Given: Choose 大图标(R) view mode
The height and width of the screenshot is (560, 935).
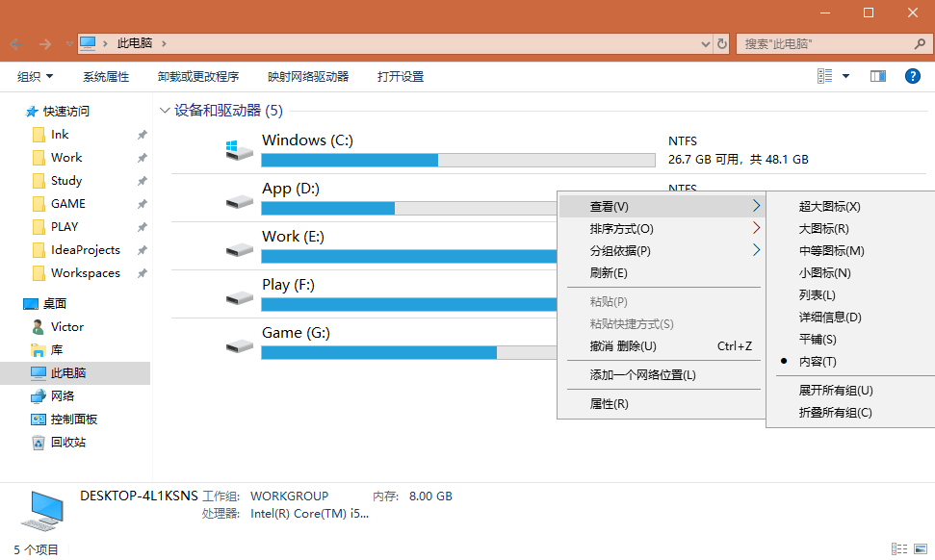Looking at the screenshot, I should point(823,229).
